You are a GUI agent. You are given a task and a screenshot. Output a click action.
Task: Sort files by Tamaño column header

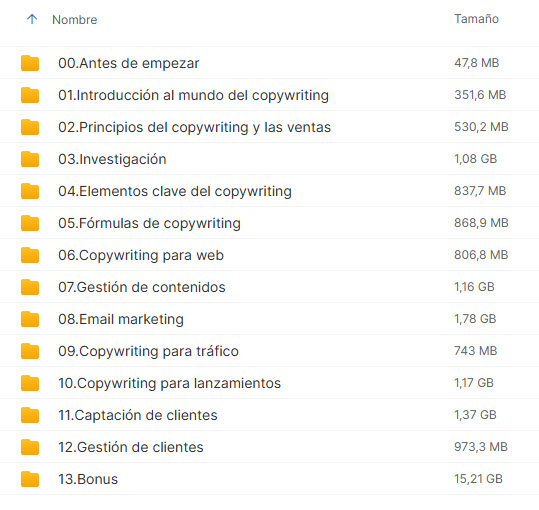[x=476, y=19]
